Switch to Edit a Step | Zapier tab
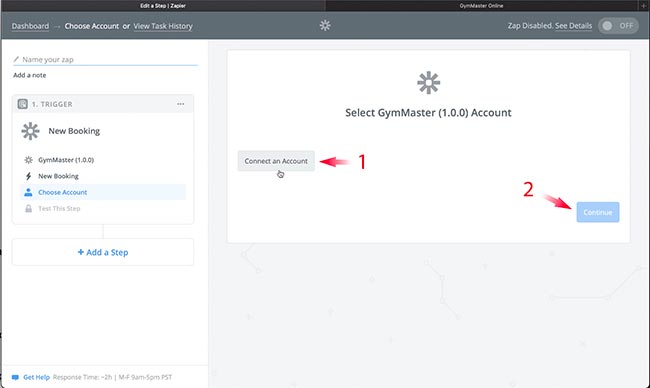The height and width of the screenshot is (388, 650). pyautogui.click(x=163, y=6)
